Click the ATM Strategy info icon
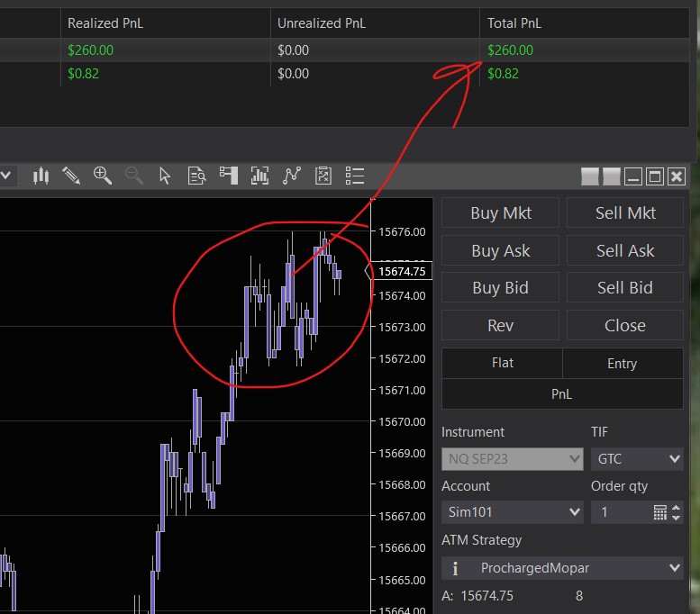The width and height of the screenshot is (700, 614). click(455, 568)
